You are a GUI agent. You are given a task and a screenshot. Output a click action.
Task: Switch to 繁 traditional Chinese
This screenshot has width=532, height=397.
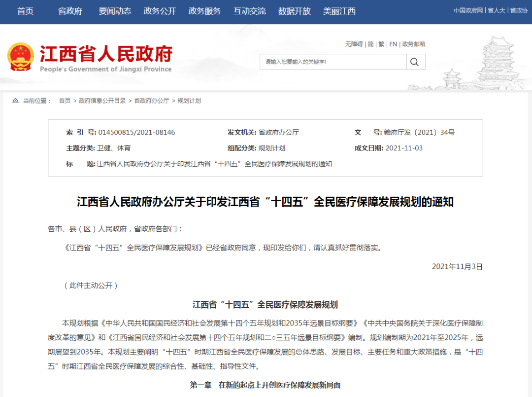(x=381, y=44)
